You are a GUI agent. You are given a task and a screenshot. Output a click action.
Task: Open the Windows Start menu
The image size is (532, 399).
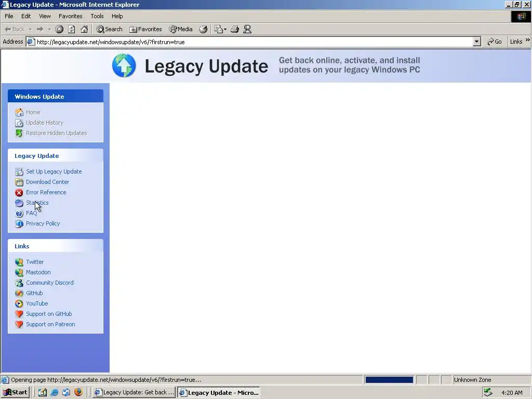pos(15,393)
